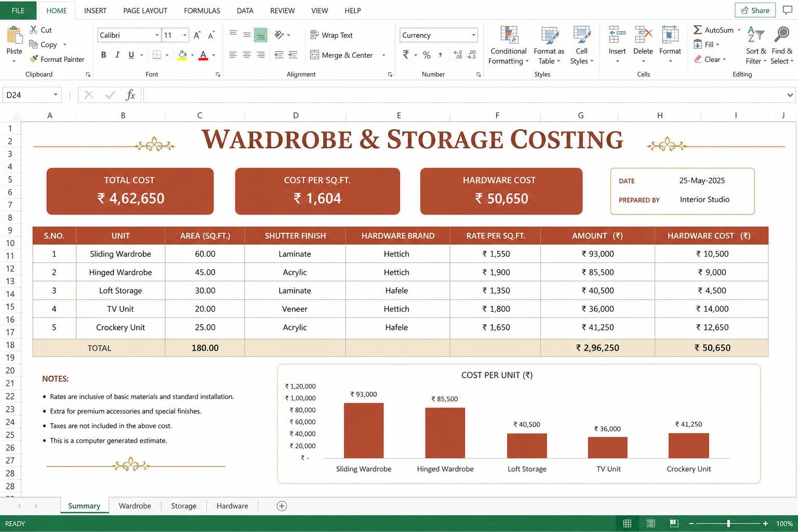
Task: Click the Clear button
Action: coord(710,59)
